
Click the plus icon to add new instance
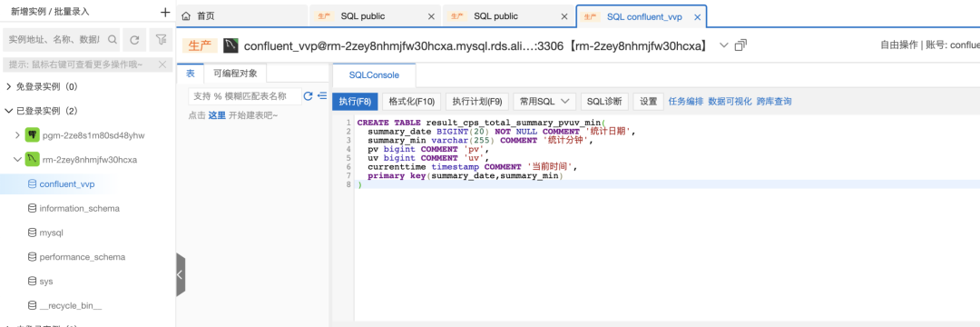[x=165, y=12]
